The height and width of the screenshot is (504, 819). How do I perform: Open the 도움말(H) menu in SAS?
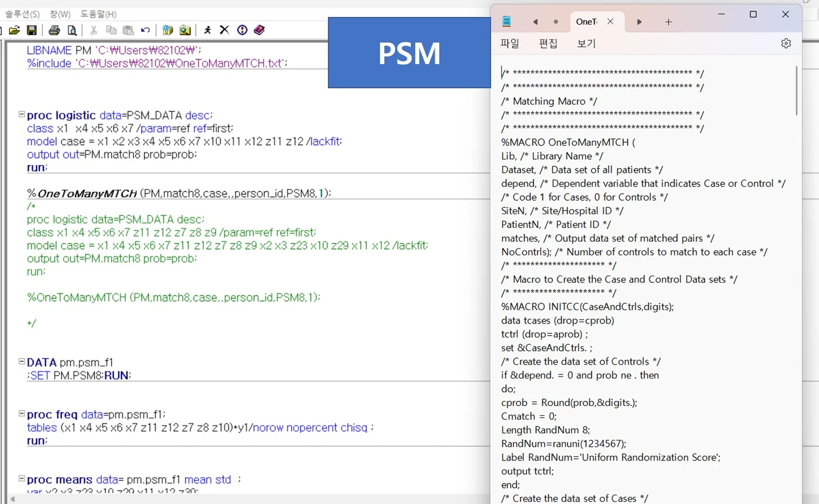(x=99, y=14)
